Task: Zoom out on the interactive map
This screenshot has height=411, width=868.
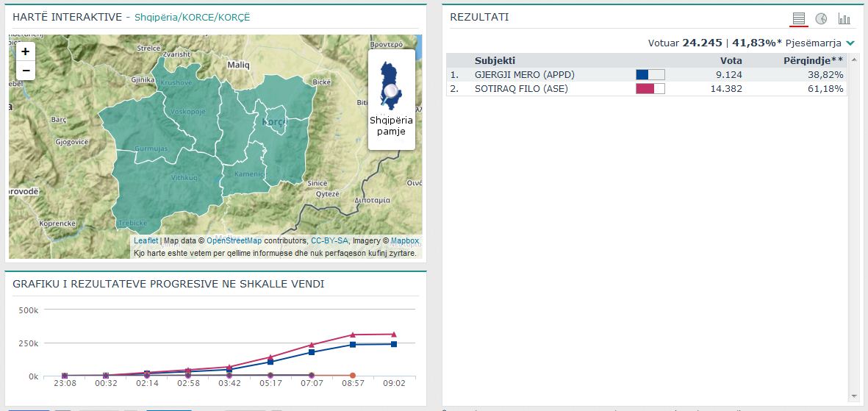Action: [x=26, y=71]
